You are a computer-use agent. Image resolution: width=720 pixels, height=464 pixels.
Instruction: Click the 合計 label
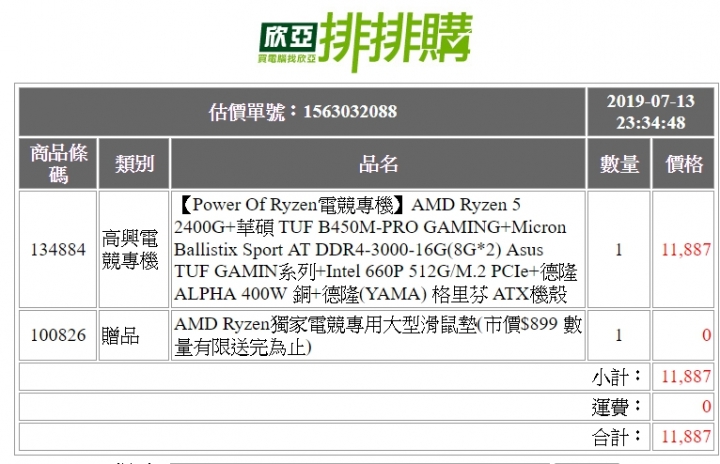pyautogui.click(x=617, y=437)
